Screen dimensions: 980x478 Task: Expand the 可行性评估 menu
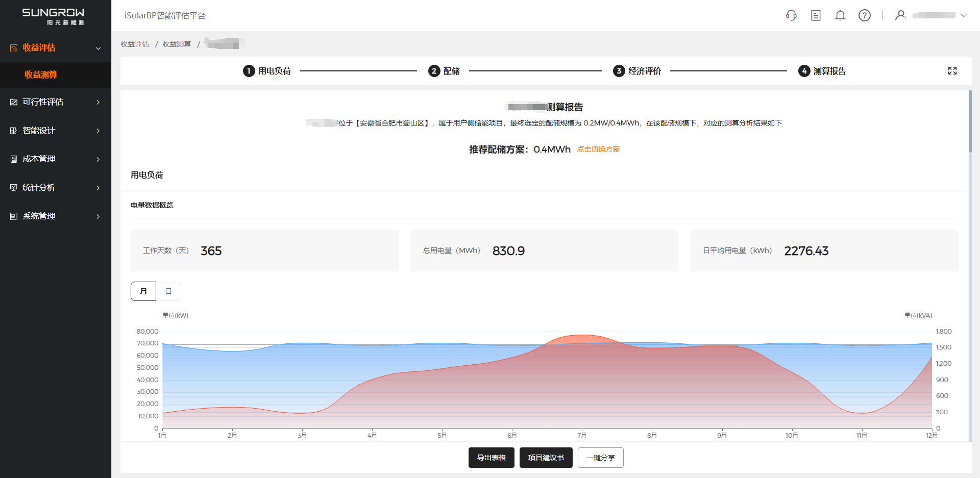(98, 102)
